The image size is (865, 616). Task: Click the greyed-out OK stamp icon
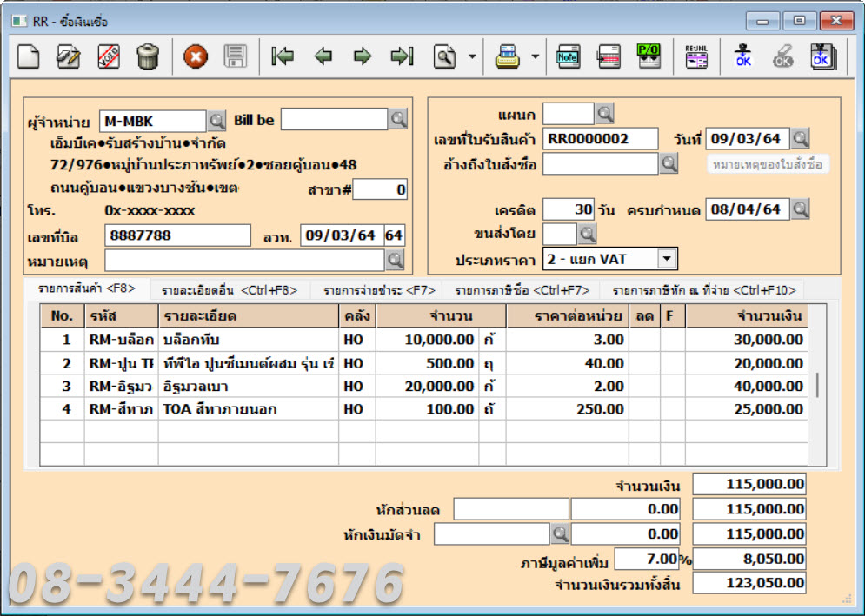point(783,56)
